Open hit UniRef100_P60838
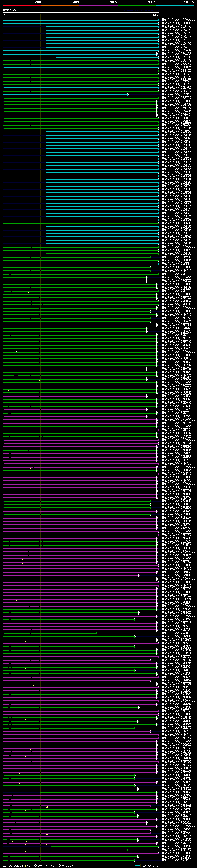This screenshot has width=197, height=868. tap(177, 54)
